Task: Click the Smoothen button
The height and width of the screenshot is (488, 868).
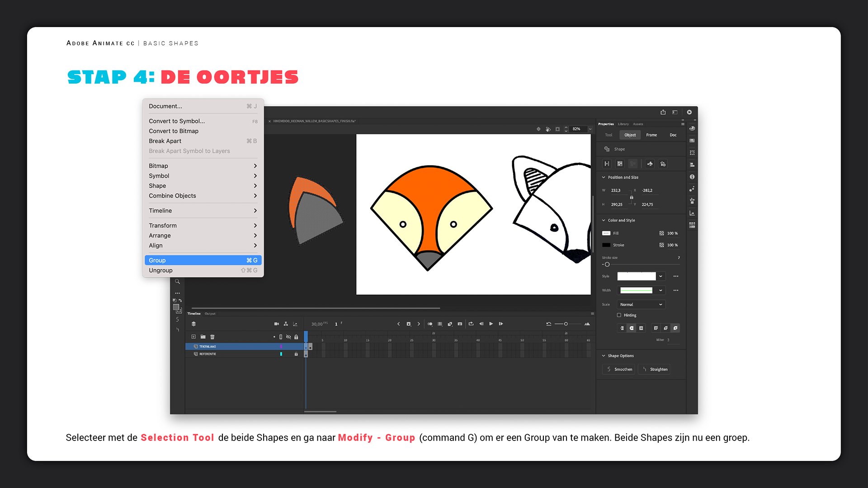Action: [x=619, y=370]
